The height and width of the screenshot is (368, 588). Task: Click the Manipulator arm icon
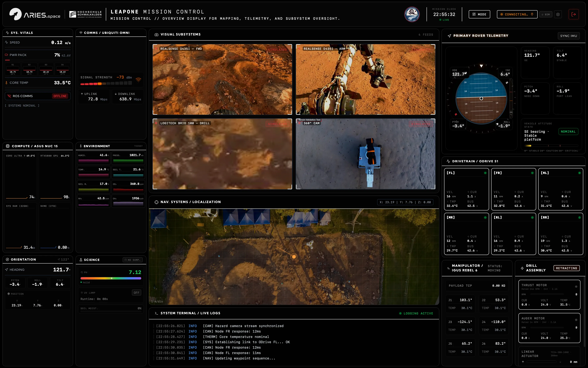point(449,268)
